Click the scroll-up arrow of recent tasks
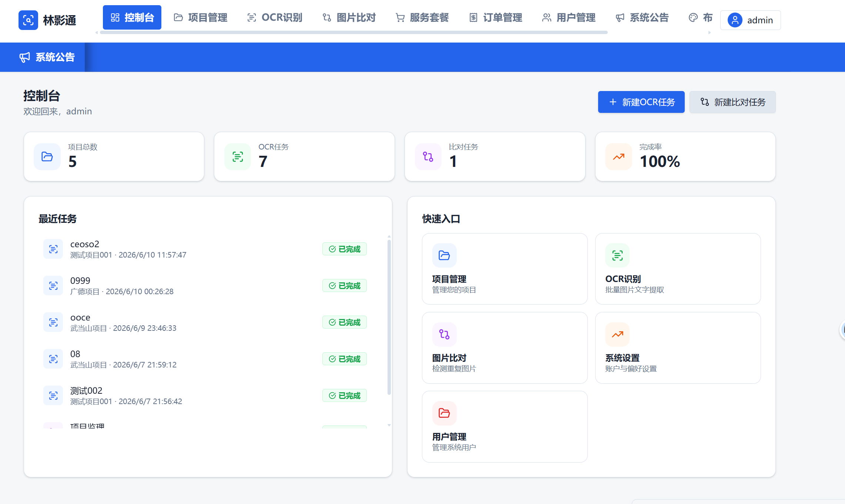Image resolution: width=845 pixels, height=504 pixels. pos(389,236)
